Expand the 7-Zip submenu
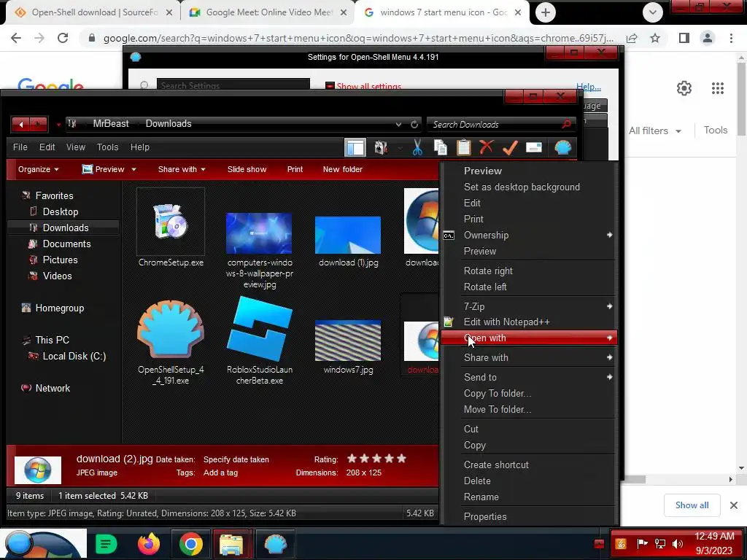 529,307
